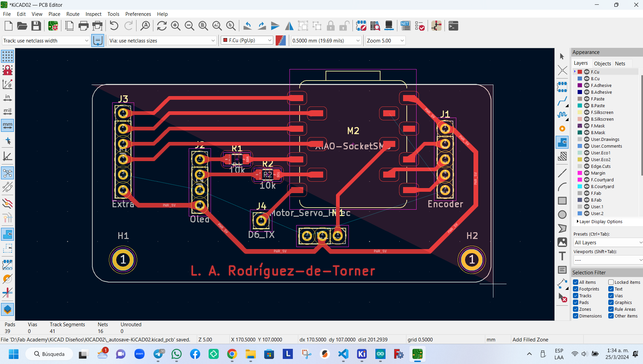Open the Design Rules Checker

pyautogui.click(x=420, y=26)
